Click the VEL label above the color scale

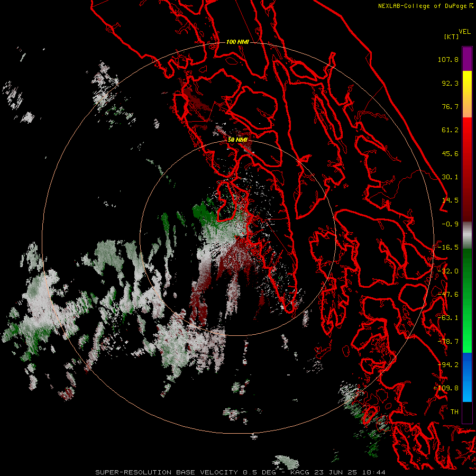pos(464,32)
